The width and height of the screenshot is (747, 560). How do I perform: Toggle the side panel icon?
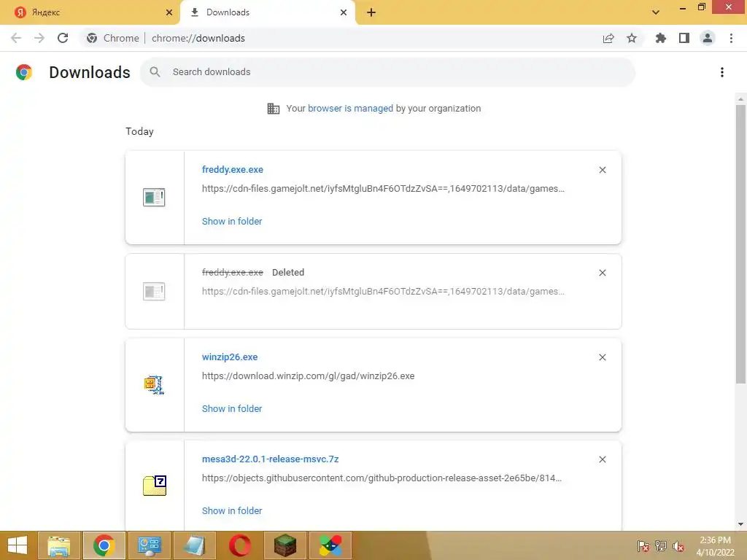pyautogui.click(x=684, y=38)
